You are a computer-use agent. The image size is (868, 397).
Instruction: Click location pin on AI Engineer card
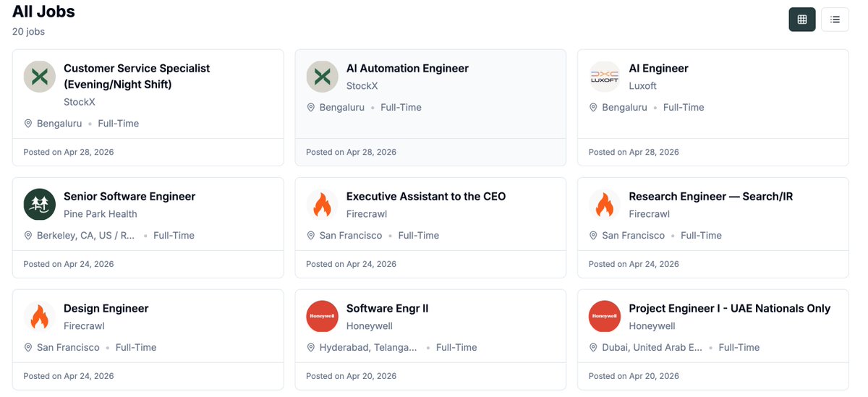click(594, 108)
